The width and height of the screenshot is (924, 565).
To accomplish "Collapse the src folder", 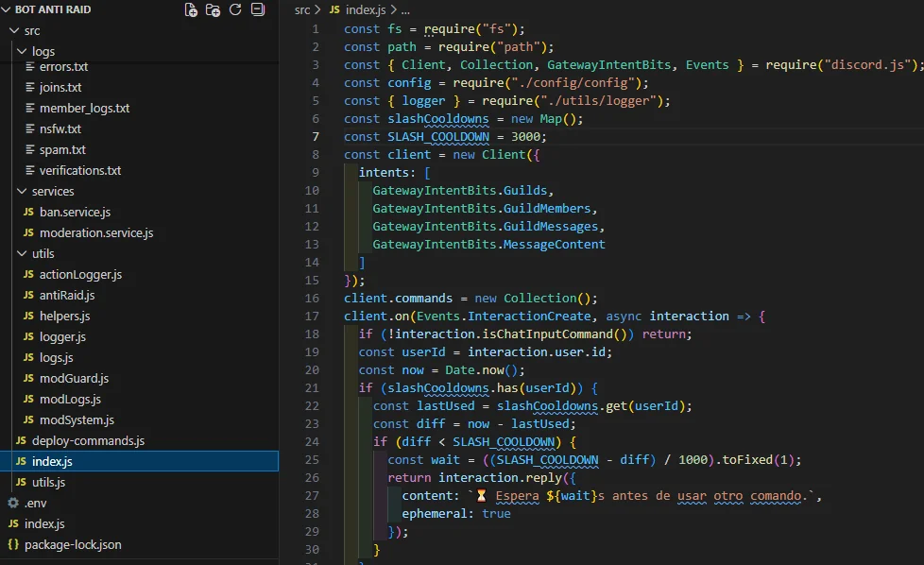I will 14,30.
